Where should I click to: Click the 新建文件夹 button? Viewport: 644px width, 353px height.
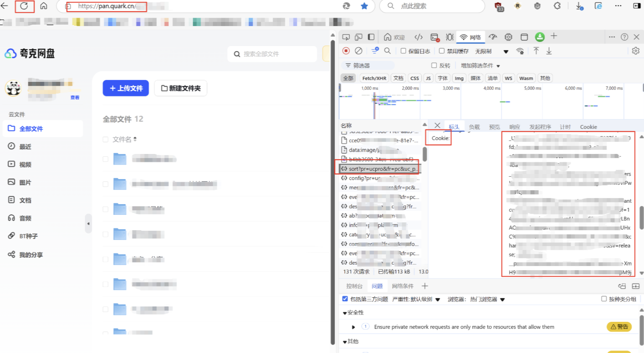point(181,88)
